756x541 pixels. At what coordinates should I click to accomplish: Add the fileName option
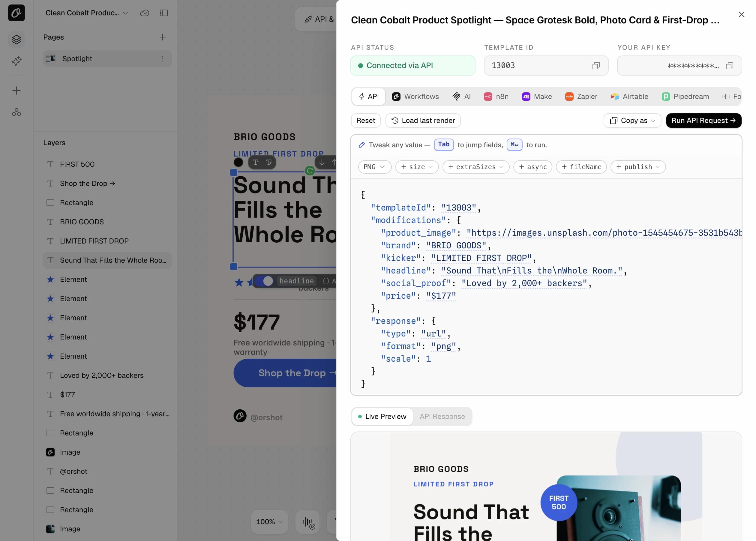click(x=581, y=167)
